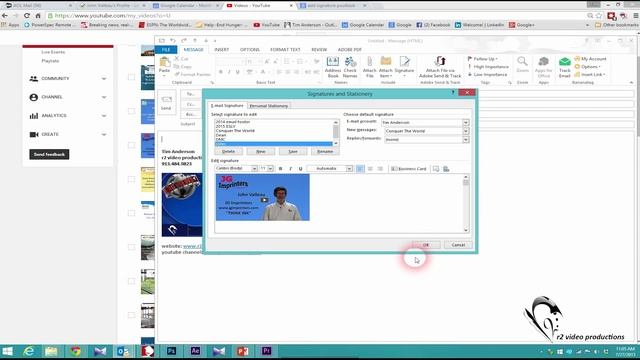
Task: Open the Automatic font color dropdown
Action: (x=349, y=169)
